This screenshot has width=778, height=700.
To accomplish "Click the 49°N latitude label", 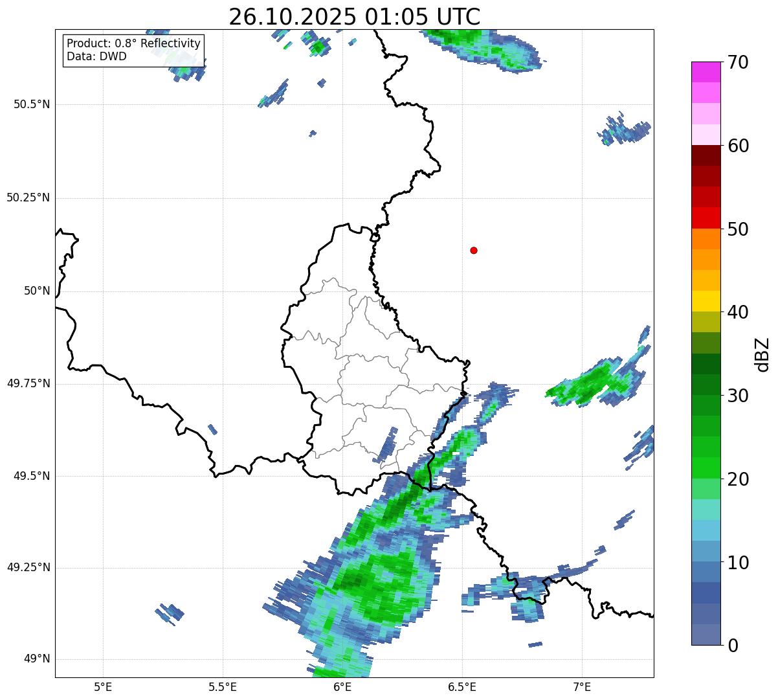I will (37, 659).
